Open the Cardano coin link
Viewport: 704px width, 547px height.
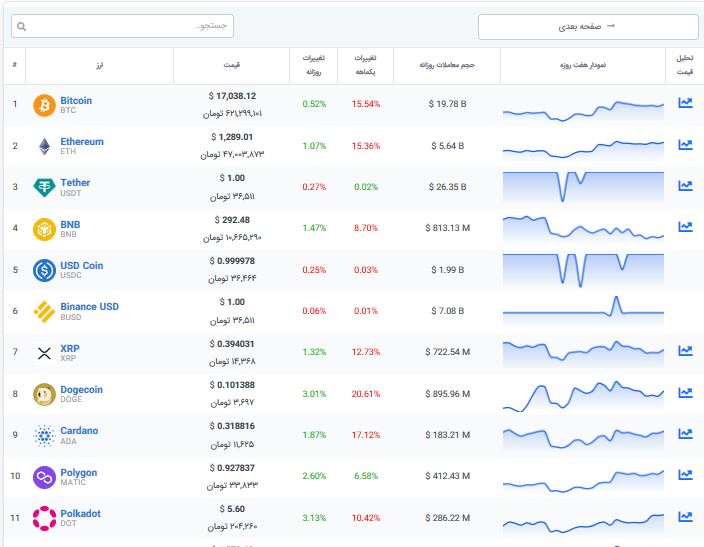pos(79,430)
